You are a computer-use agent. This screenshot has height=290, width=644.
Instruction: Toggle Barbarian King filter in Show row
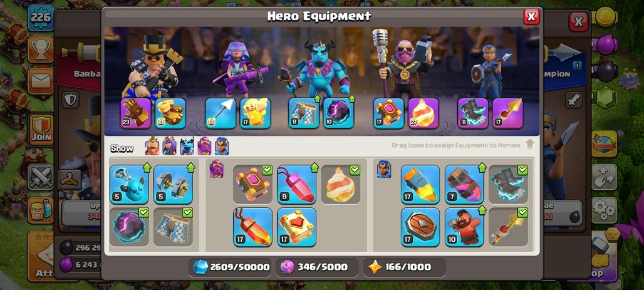click(x=152, y=146)
